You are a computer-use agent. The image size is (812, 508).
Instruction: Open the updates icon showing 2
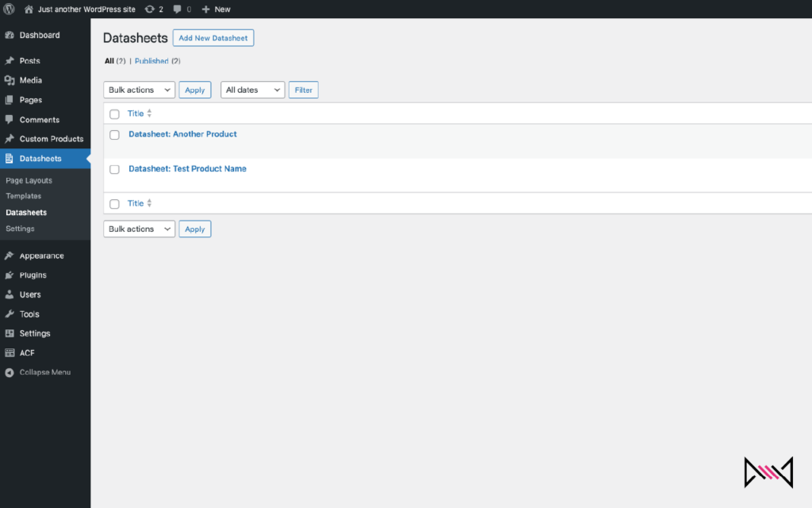click(149, 10)
